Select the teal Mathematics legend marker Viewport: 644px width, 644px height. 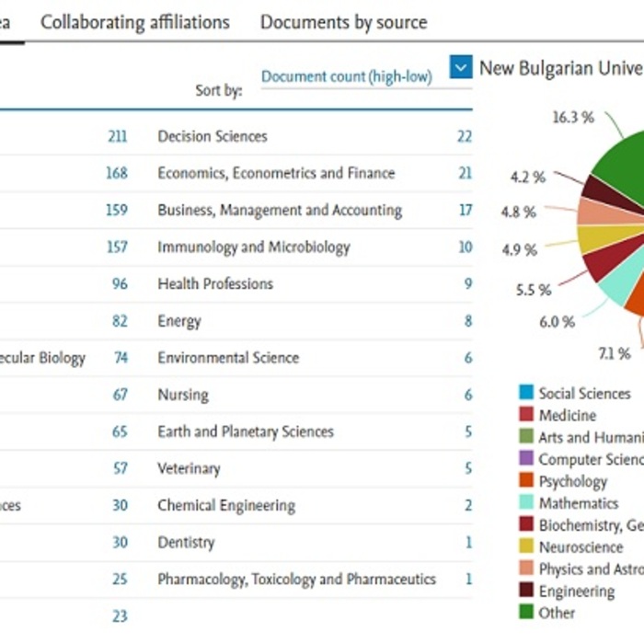(x=526, y=503)
